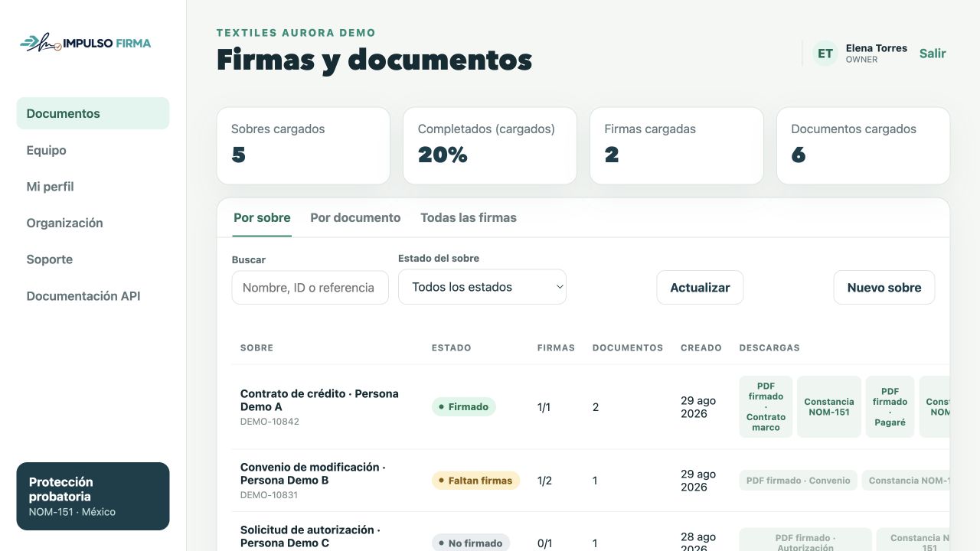Switch to the Por documento tab
Image resolution: width=980 pixels, height=551 pixels.
(355, 218)
